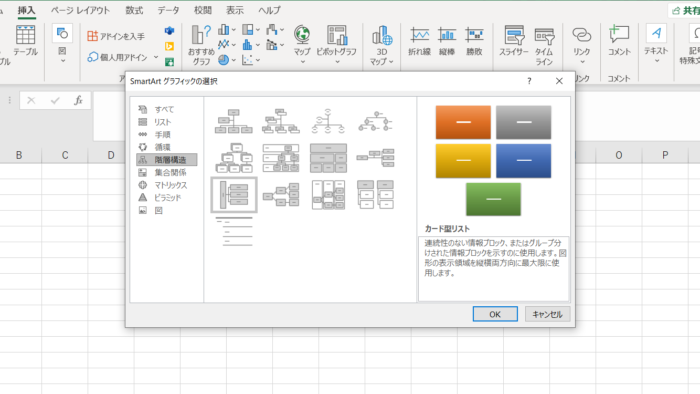Open the ヘルプ (Help) tab
Viewport: 700px width, 394px height.
(270, 10)
